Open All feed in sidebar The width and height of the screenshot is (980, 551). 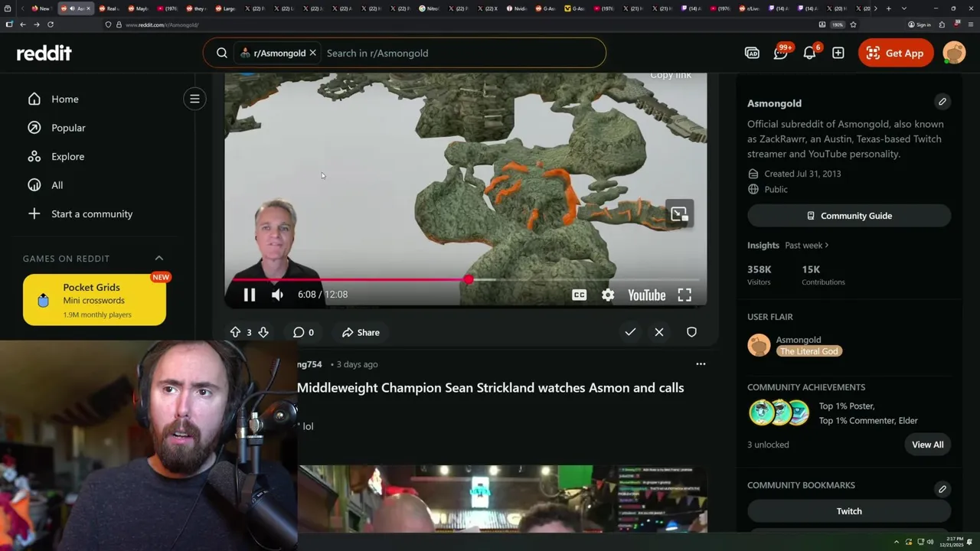[x=57, y=185]
